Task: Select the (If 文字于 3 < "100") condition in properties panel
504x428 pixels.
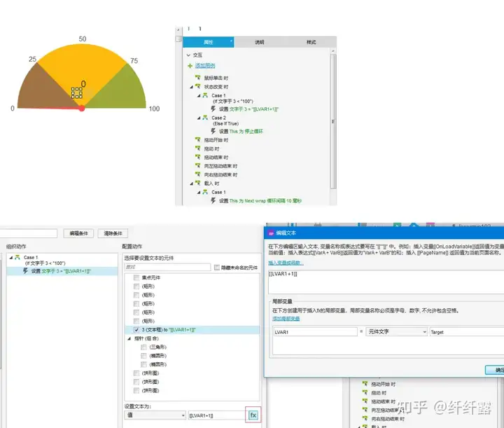Action: pyautogui.click(x=233, y=102)
